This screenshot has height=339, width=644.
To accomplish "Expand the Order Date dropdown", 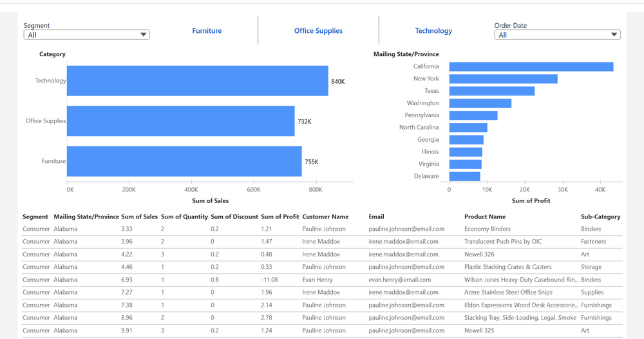I will (557, 35).
